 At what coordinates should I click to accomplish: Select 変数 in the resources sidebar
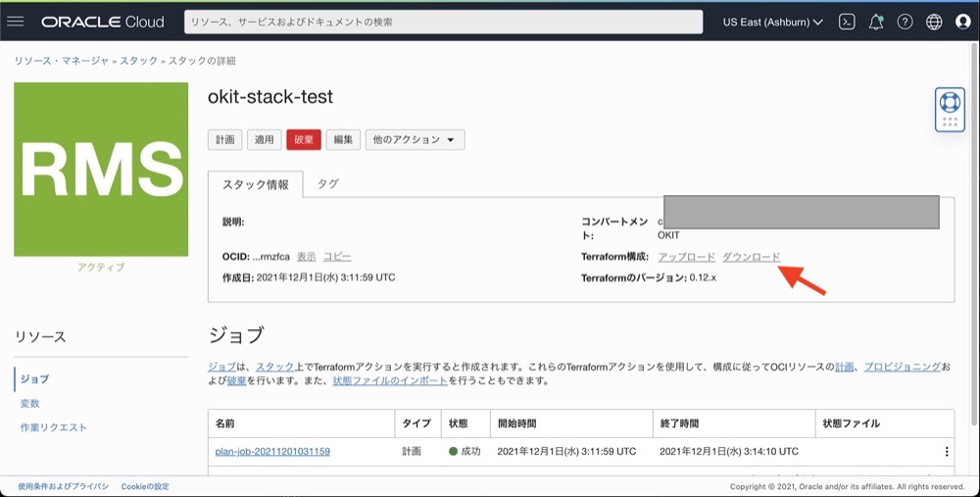coord(30,404)
